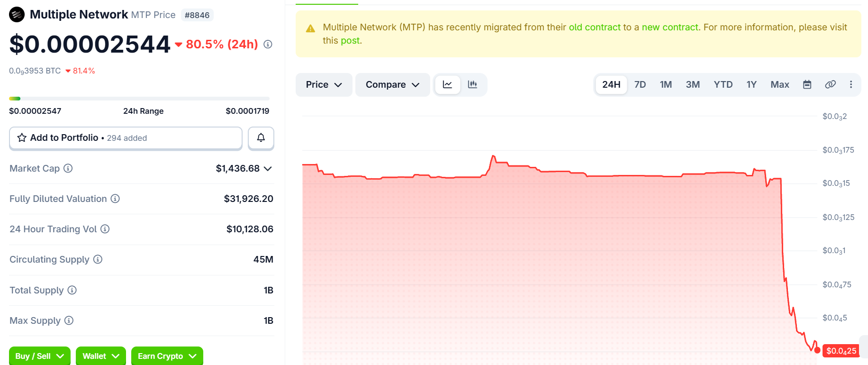Select the YTD time range tab
The image size is (868, 365).
pyautogui.click(x=723, y=85)
